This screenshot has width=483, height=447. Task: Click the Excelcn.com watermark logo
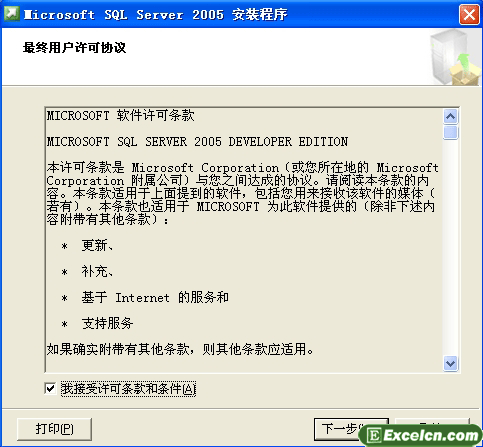pos(421,435)
